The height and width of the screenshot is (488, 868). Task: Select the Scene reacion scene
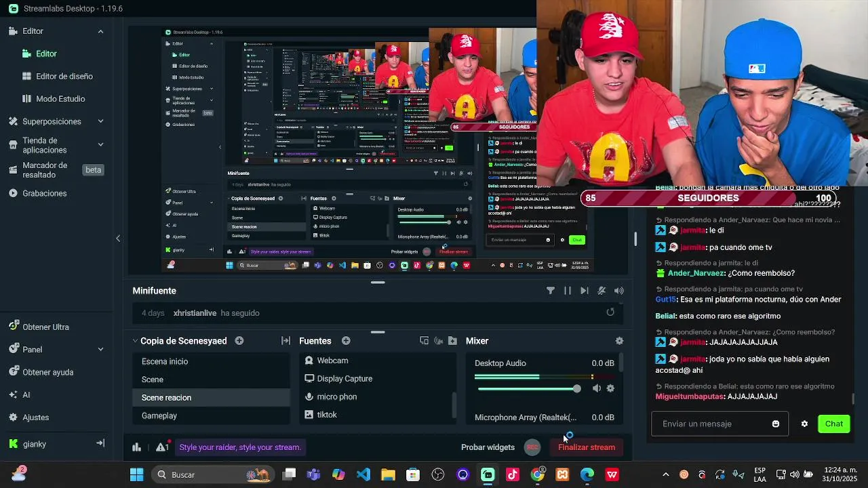(x=211, y=398)
